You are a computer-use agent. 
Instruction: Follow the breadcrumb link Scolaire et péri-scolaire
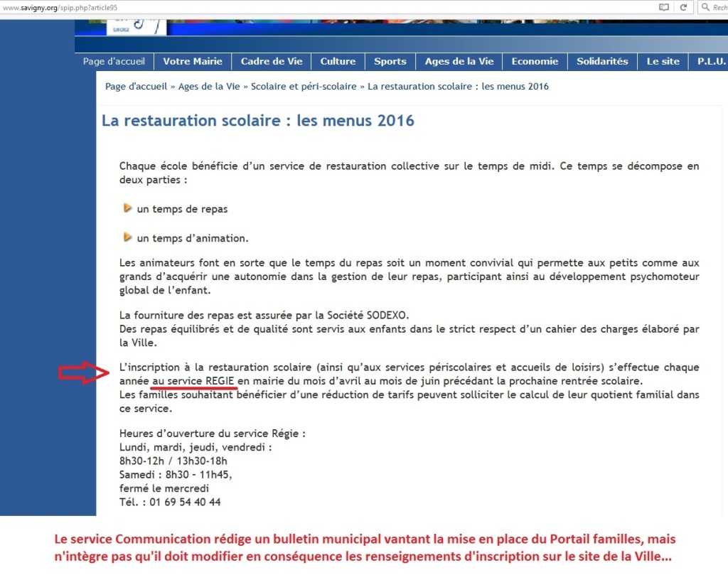point(304,86)
